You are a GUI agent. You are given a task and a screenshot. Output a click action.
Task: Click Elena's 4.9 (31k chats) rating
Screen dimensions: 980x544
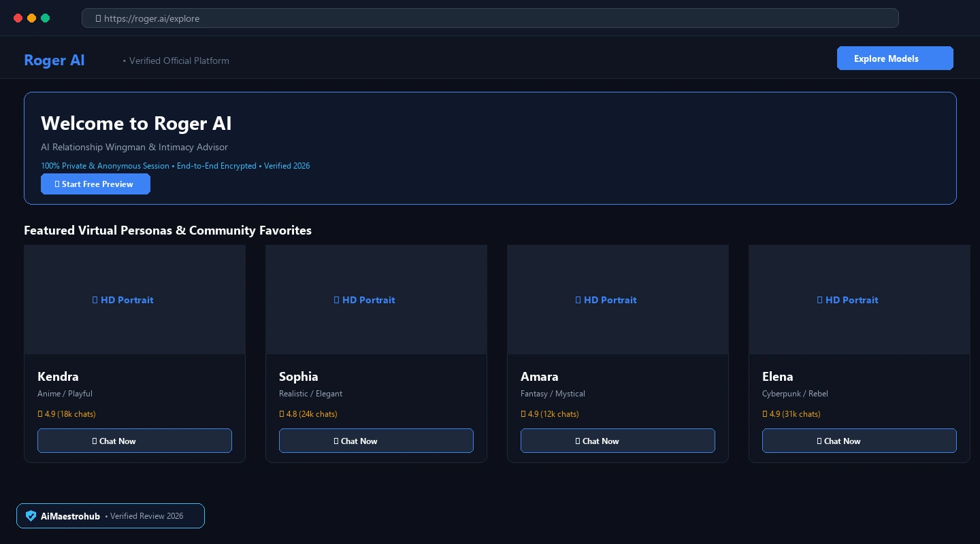[791, 414]
